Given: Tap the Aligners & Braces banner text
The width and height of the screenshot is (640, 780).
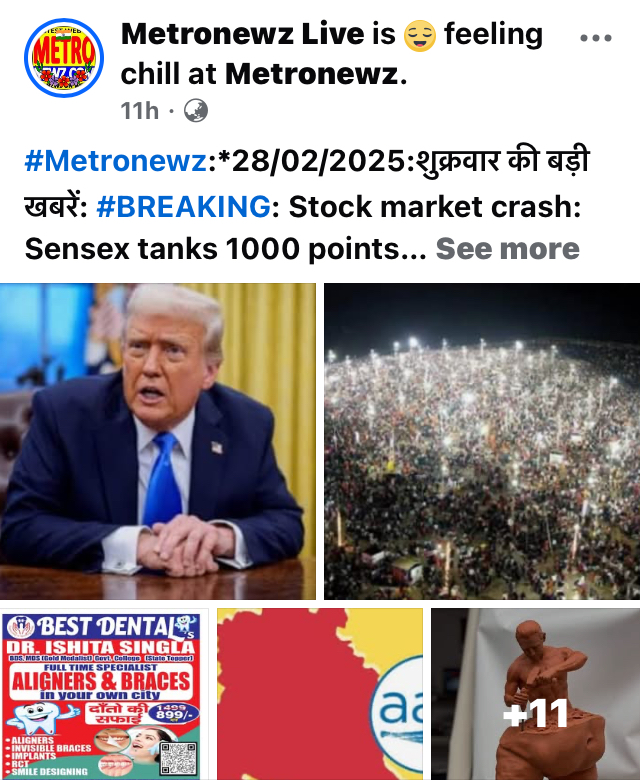Looking at the screenshot, I should [x=101, y=681].
